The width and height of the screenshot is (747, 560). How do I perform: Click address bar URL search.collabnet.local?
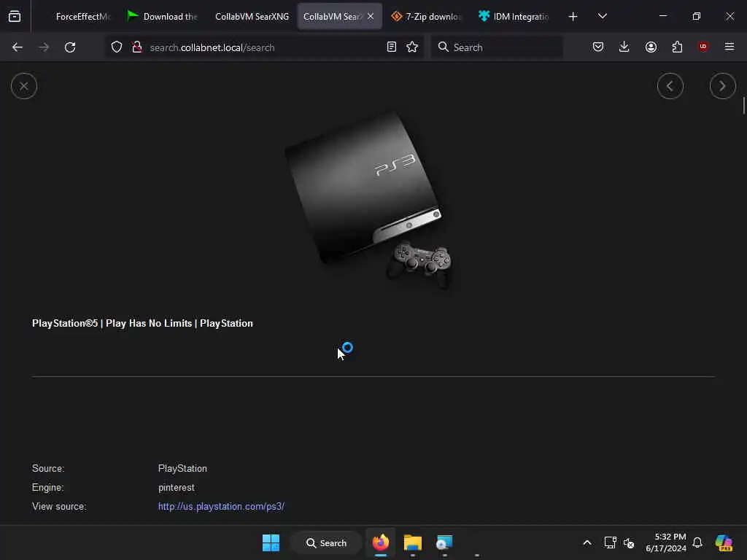point(212,47)
